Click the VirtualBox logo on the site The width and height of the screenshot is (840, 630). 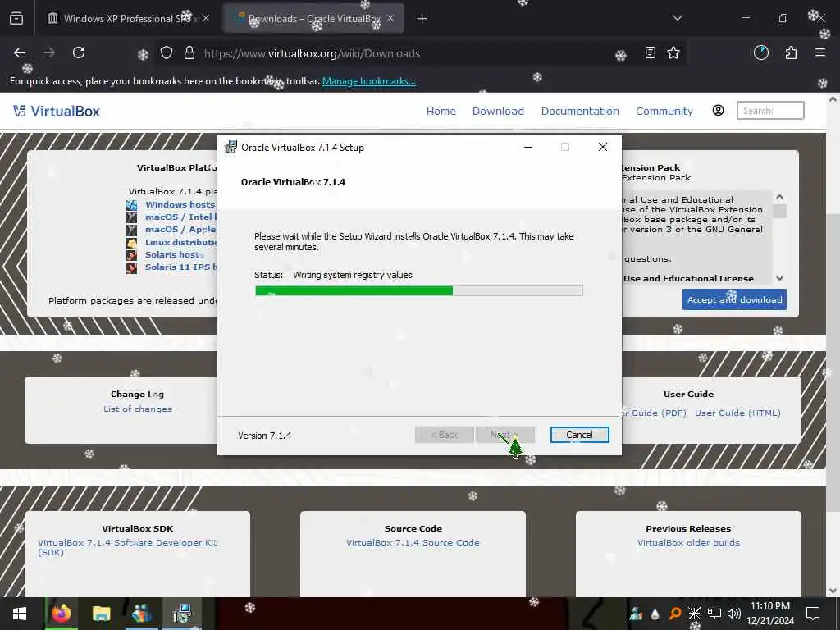[57, 111]
